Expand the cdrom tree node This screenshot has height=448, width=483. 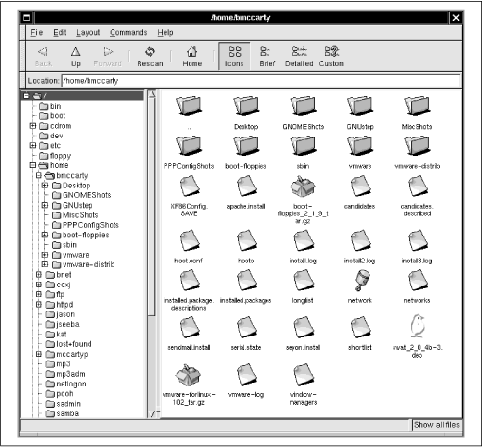[33, 126]
